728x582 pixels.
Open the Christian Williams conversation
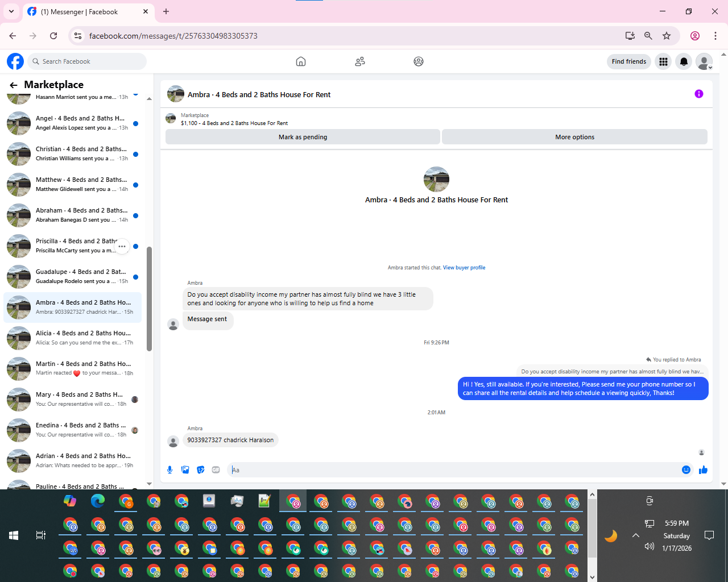click(x=72, y=153)
